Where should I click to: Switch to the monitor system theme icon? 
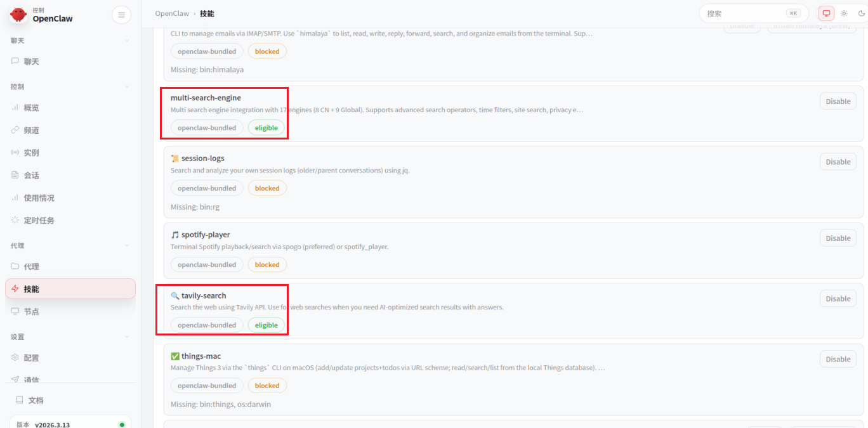pos(826,13)
